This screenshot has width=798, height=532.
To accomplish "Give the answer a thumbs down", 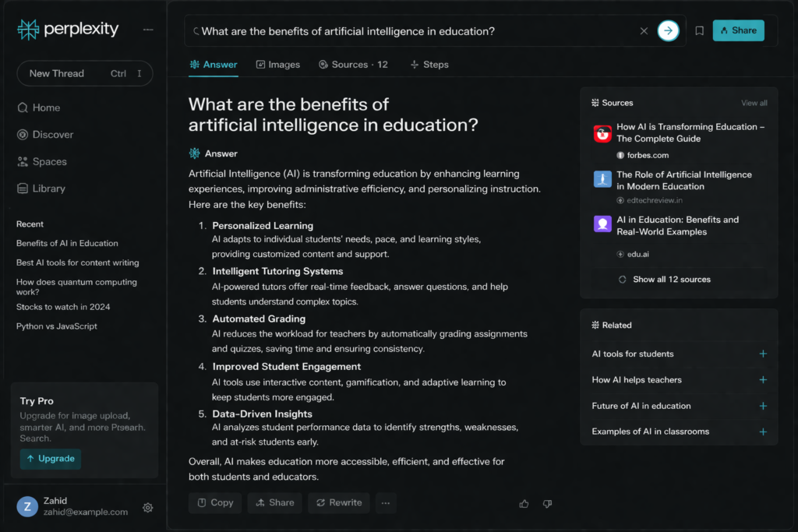I will [547, 504].
